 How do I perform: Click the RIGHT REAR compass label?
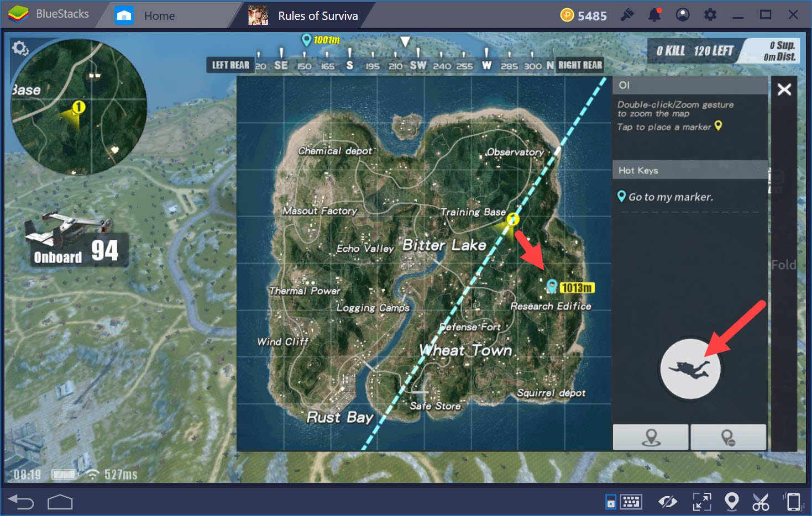[580, 65]
